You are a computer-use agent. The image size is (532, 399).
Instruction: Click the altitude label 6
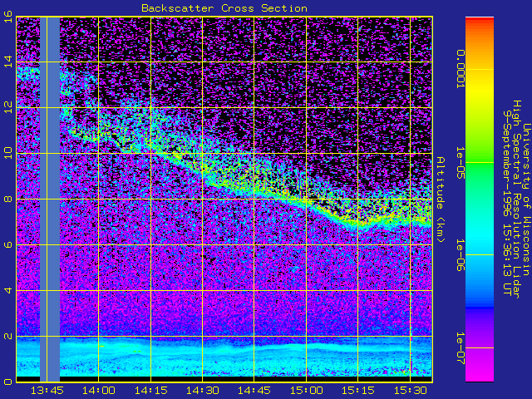coord(7,244)
